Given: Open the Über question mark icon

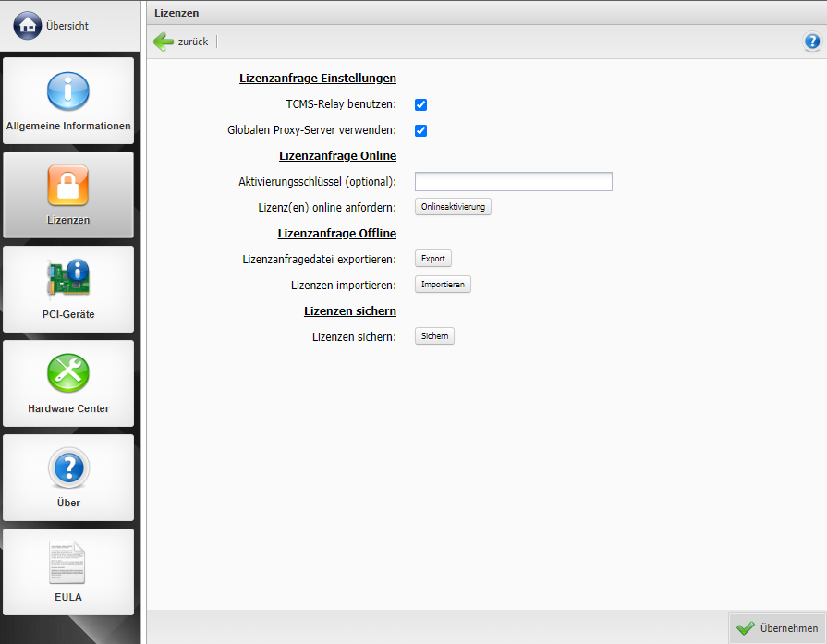Looking at the screenshot, I should [x=68, y=468].
